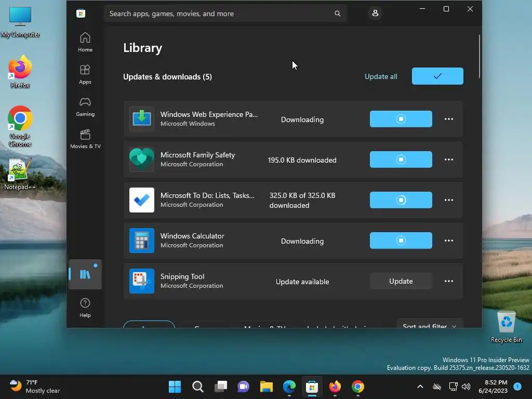The height and width of the screenshot is (399, 532).
Task: Stop Microsoft To Do download
Action: tap(401, 200)
